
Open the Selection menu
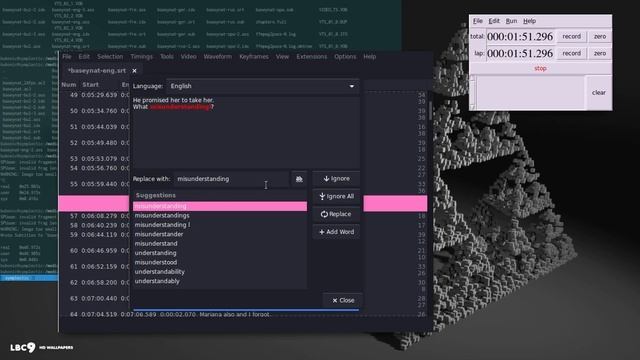[x=110, y=57]
